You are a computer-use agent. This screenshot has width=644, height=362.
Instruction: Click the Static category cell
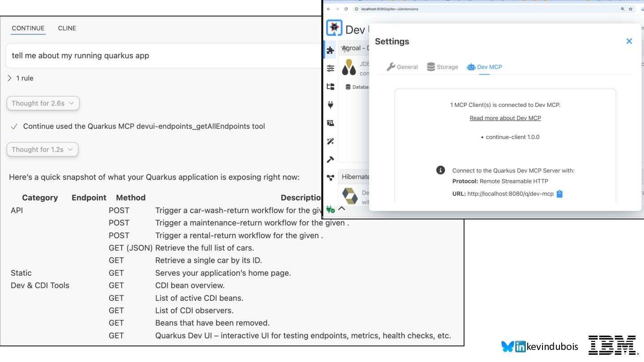[x=21, y=273]
